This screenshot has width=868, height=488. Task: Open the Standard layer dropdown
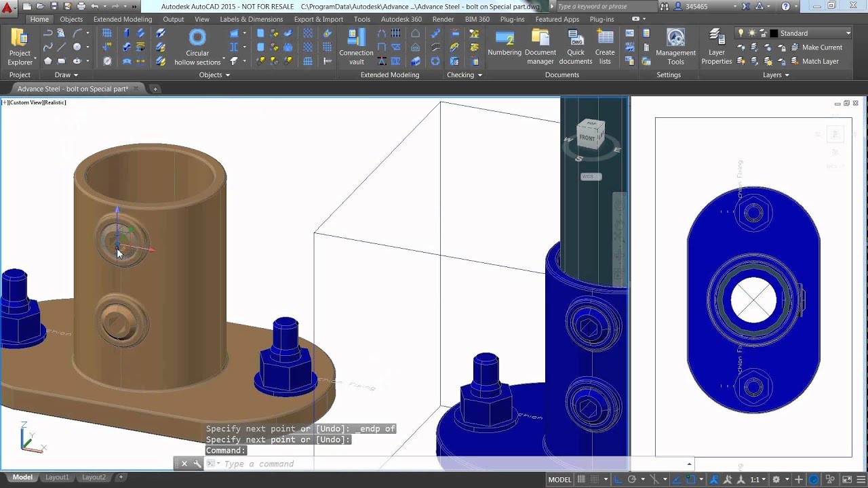tap(848, 33)
